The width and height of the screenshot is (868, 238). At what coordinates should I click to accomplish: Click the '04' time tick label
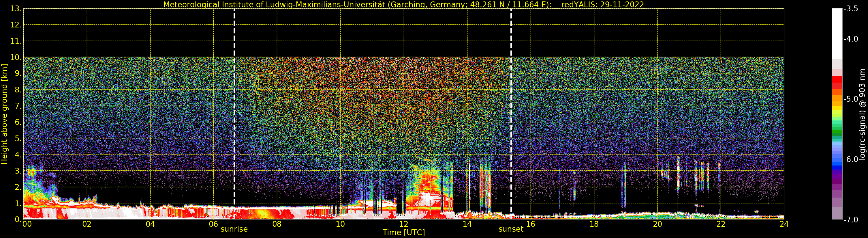click(150, 224)
